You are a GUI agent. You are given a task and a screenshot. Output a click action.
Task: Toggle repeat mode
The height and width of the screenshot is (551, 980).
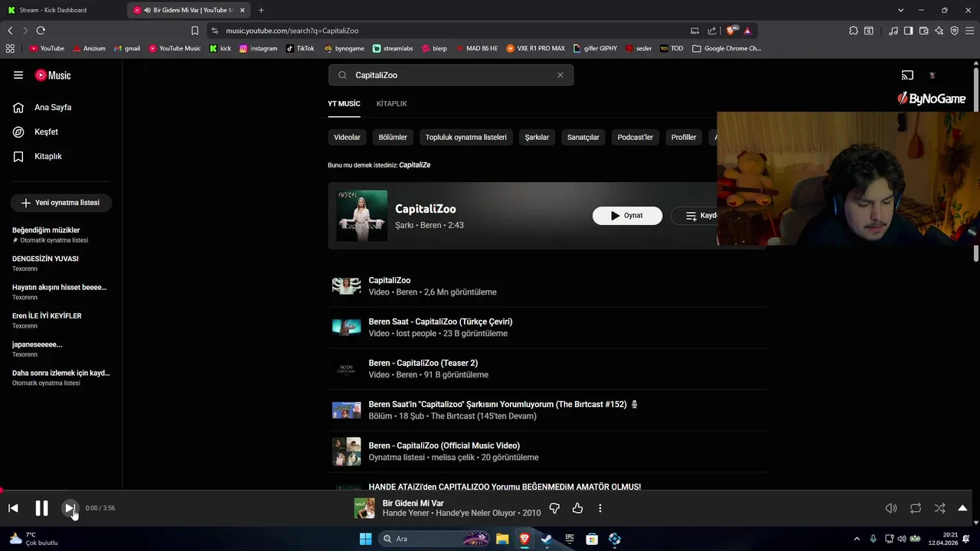pos(916,508)
